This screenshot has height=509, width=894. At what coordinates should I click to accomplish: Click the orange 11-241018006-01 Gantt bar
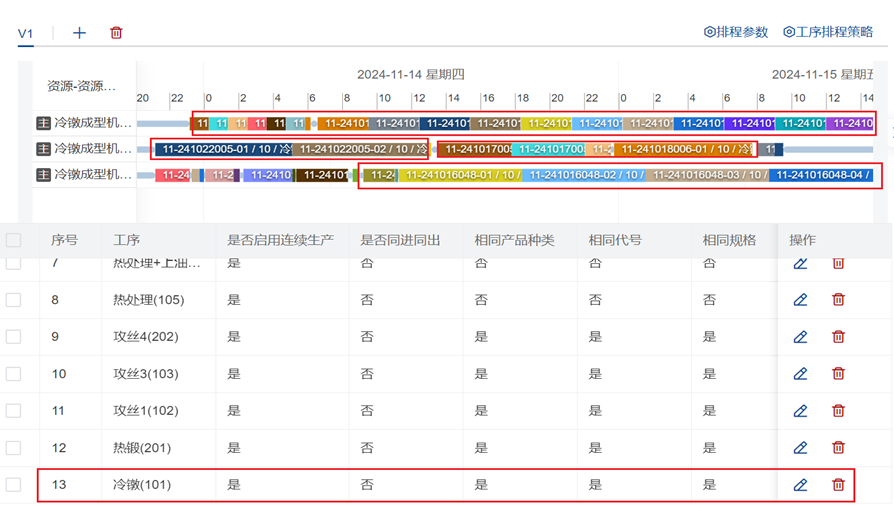pyautogui.click(x=684, y=149)
